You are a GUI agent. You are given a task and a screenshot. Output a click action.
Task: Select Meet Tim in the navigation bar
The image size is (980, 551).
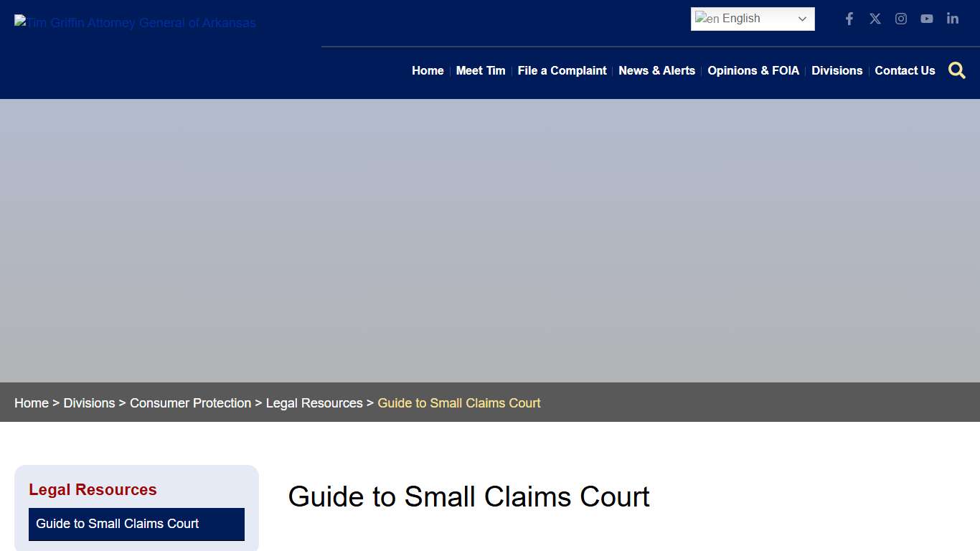point(481,70)
